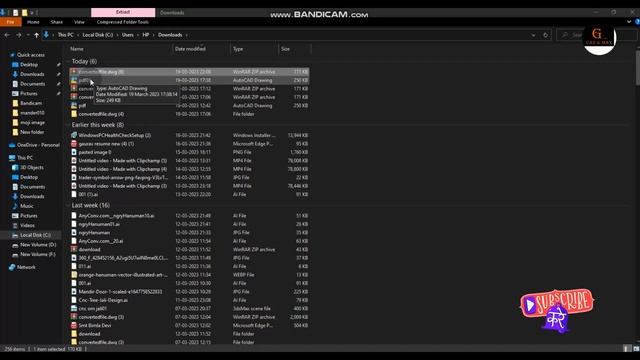
Task: Click the Up arrow to parent folder
Action: [36, 35]
